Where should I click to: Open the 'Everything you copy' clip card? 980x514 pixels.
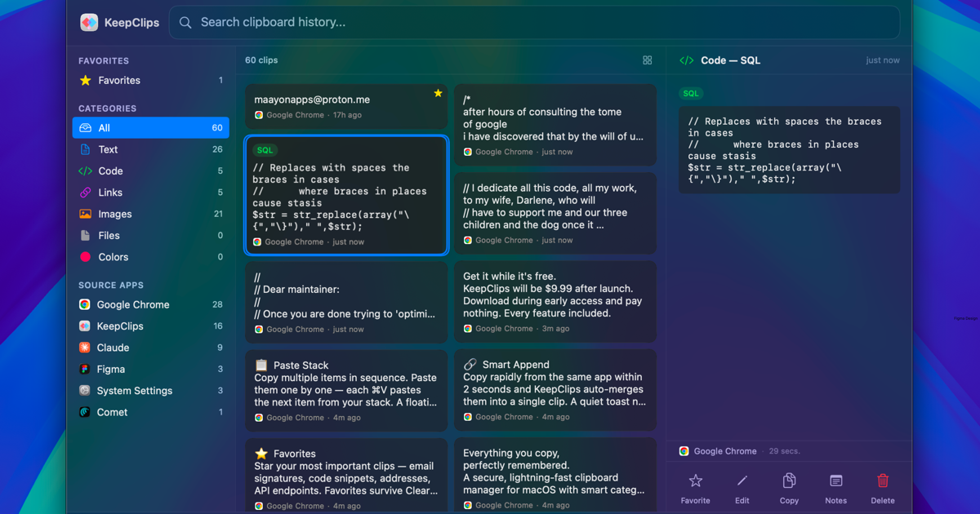[555, 476]
